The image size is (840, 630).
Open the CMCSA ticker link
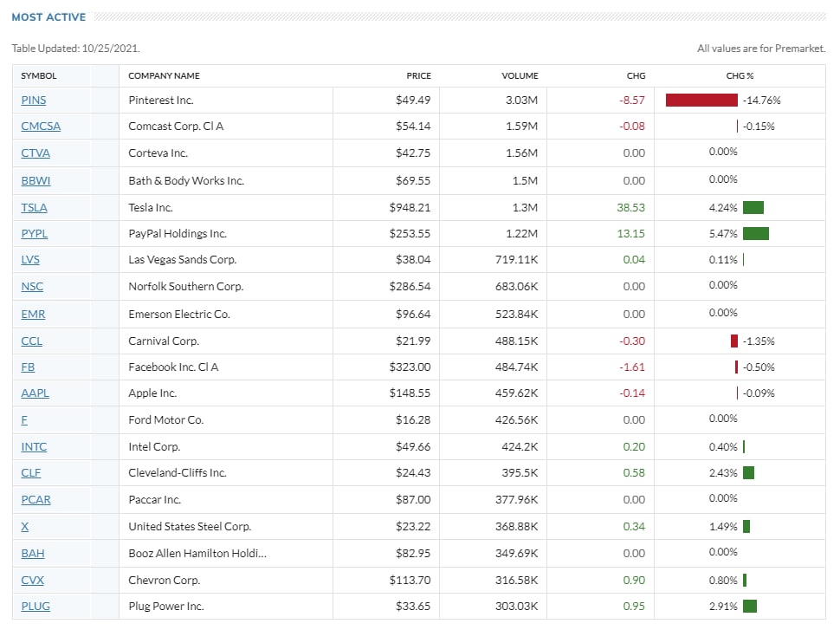coord(41,126)
